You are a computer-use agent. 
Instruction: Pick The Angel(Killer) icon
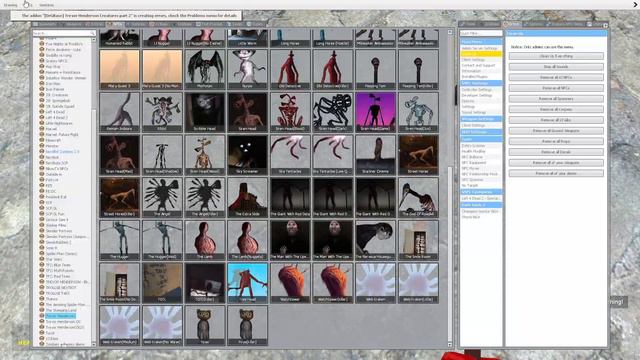[205, 197]
